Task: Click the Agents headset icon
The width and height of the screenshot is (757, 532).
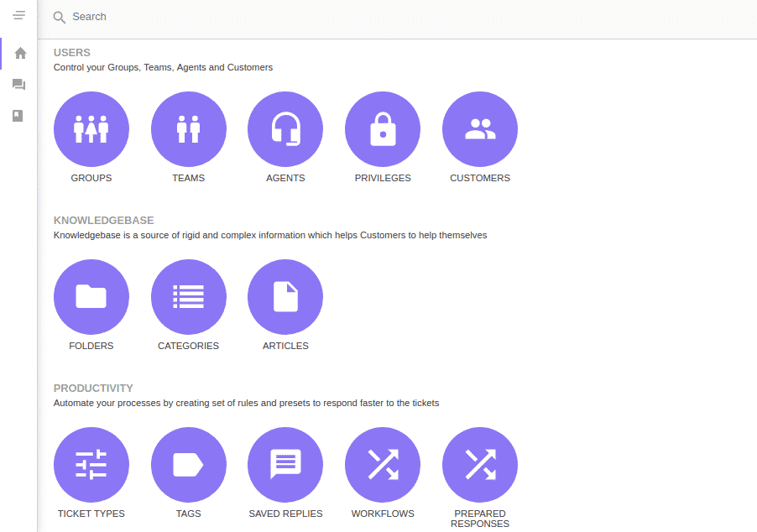Action: coord(285,129)
